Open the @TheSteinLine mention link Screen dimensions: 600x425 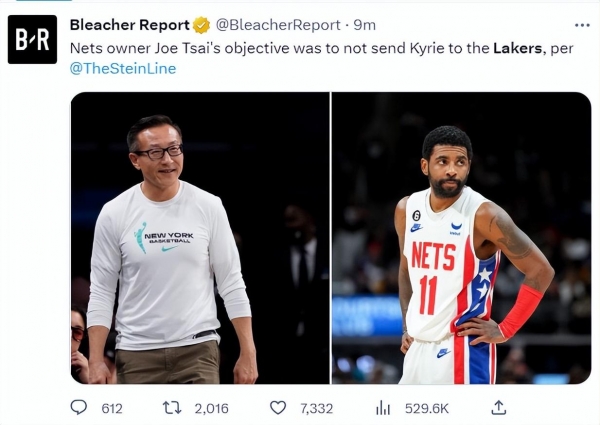pos(123,68)
